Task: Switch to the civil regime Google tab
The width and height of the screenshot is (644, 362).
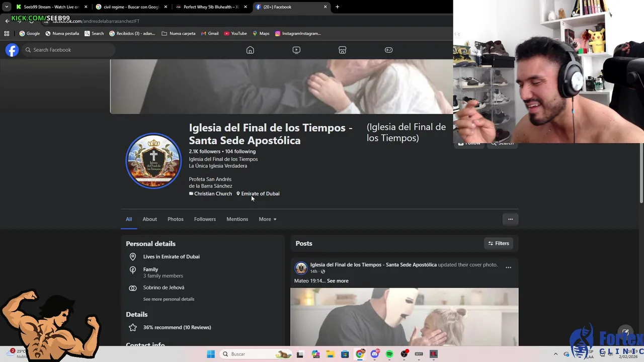Action: pyautogui.click(x=131, y=7)
